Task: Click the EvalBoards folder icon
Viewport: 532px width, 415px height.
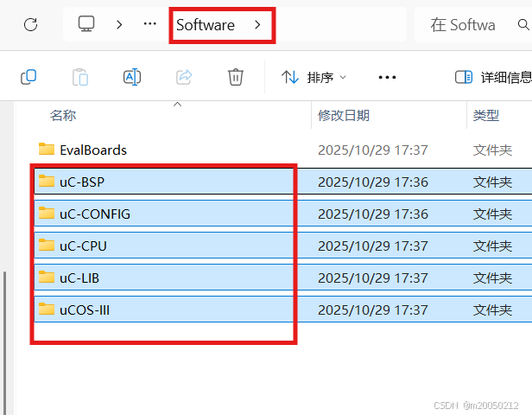Action: tap(47, 149)
